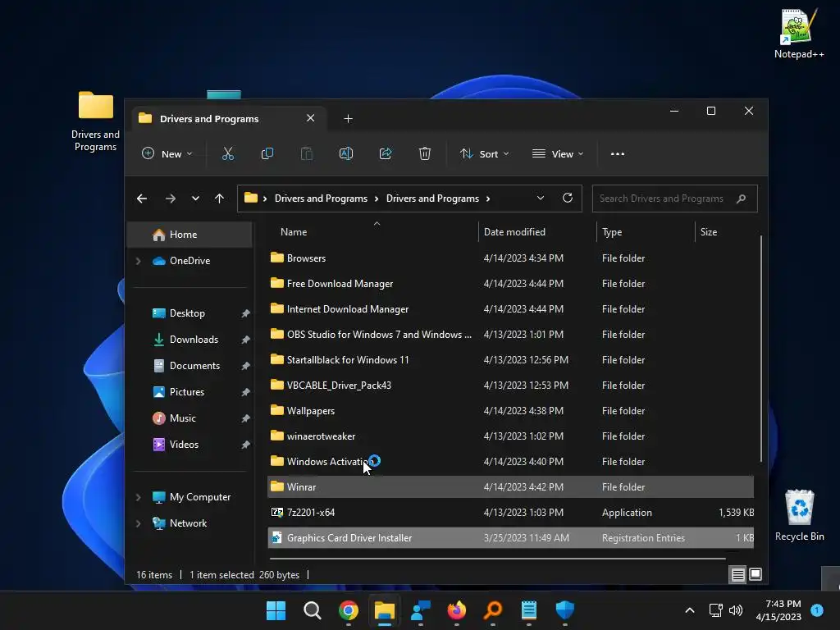Expand address bar history dropdown

541,199
